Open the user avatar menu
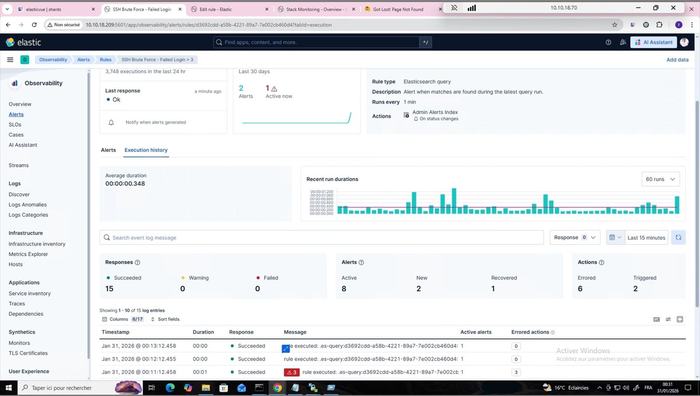700x396 pixels. point(684,42)
